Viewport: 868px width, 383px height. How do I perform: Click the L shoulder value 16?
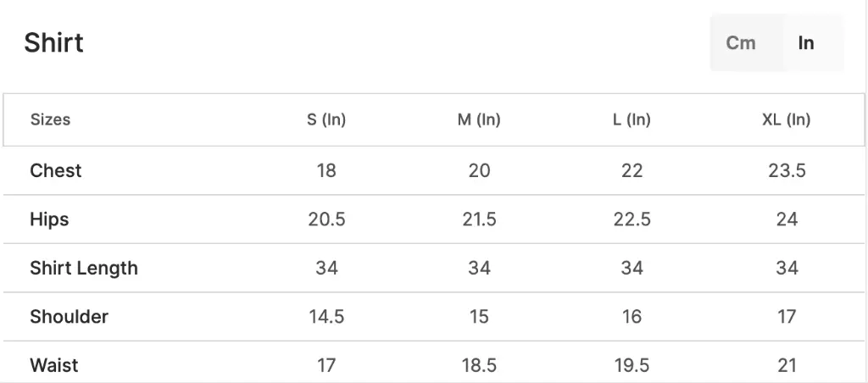(x=632, y=317)
